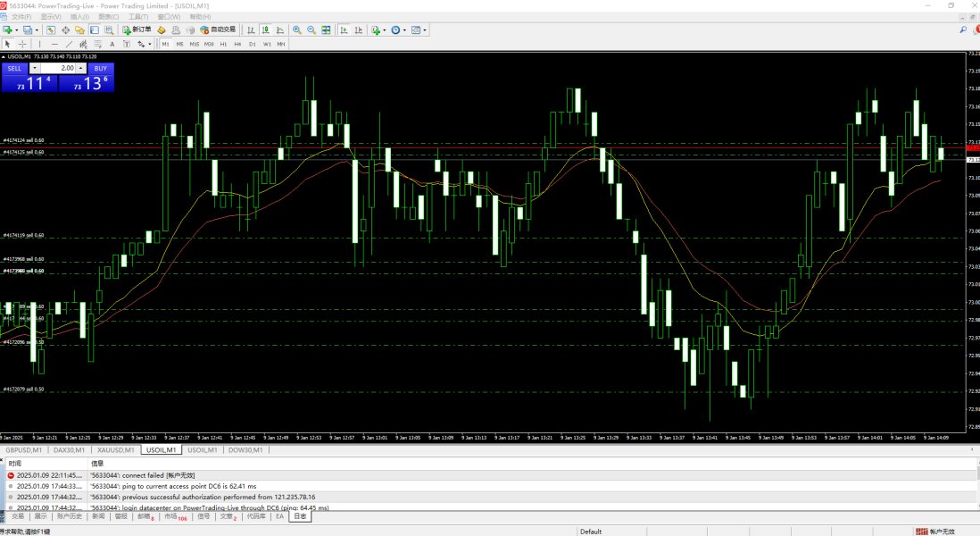Zoom out on the chart
Image resolution: width=980 pixels, height=536 pixels.
311,29
